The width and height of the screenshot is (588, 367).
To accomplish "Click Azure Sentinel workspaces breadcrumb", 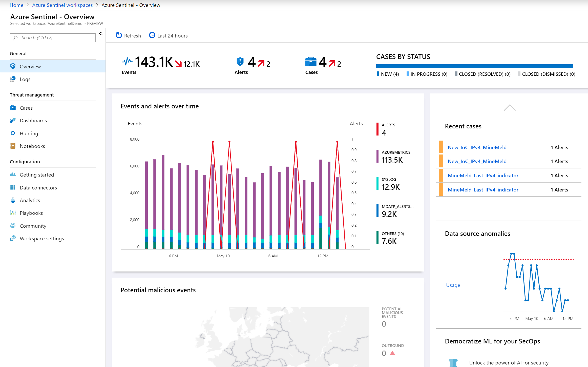I will [x=62, y=5].
